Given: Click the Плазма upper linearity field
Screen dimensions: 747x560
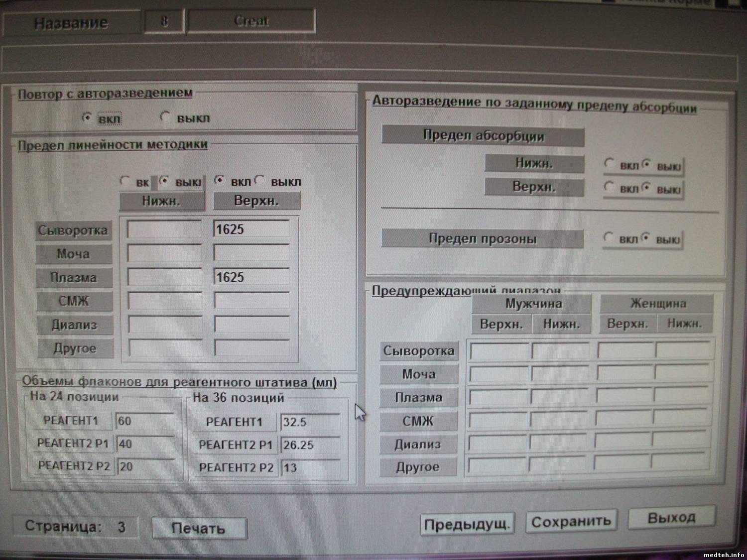Looking at the screenshot, I should [251, 277].
